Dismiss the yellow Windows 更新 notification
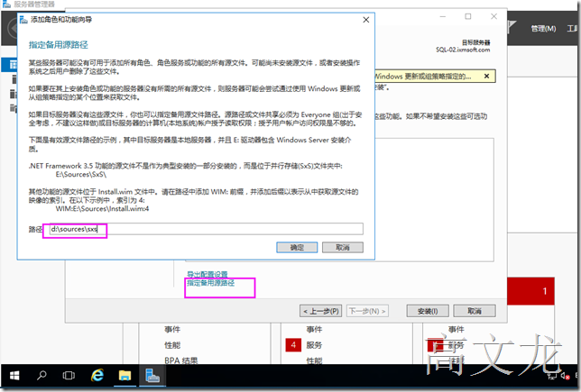This screenshot has height=392, width=581. pos(486,76)
